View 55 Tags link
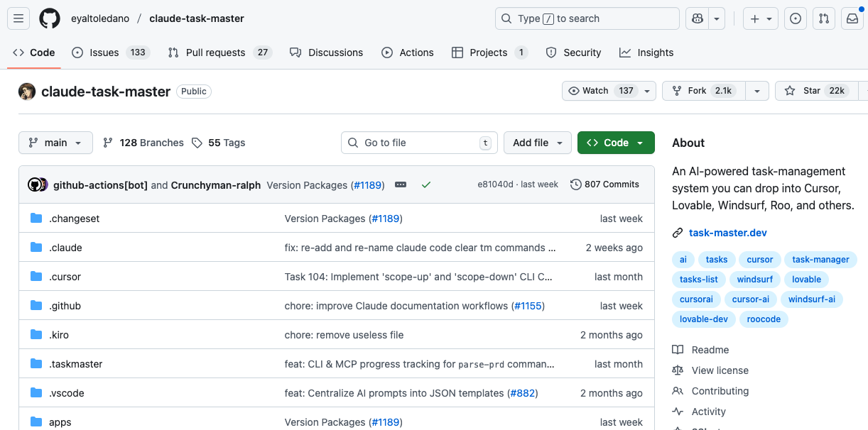 (x=219, y=143)
